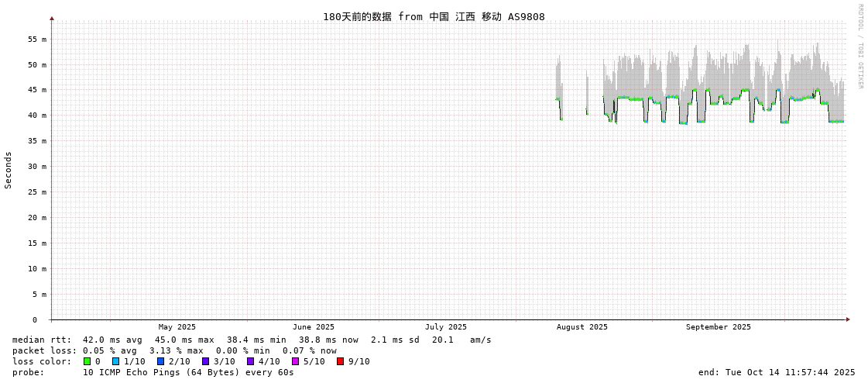Click the red 9/10 loss swatch
The height and width of the screenshot is (383, 868).
click(x=340, y=361)
